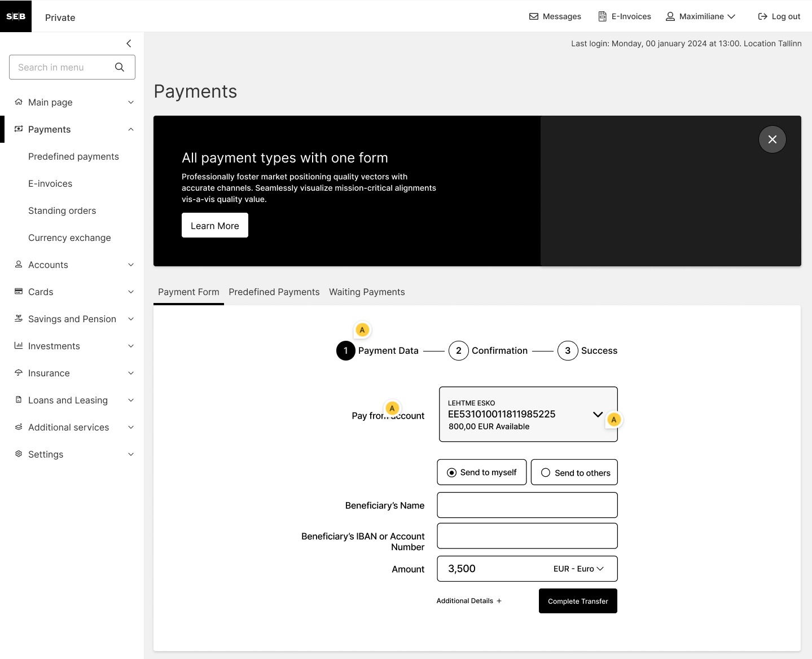The width and height of the screenshot is (812, 659).
Task: Switch to the Predefined Payments tab
Action: [274, 292]
